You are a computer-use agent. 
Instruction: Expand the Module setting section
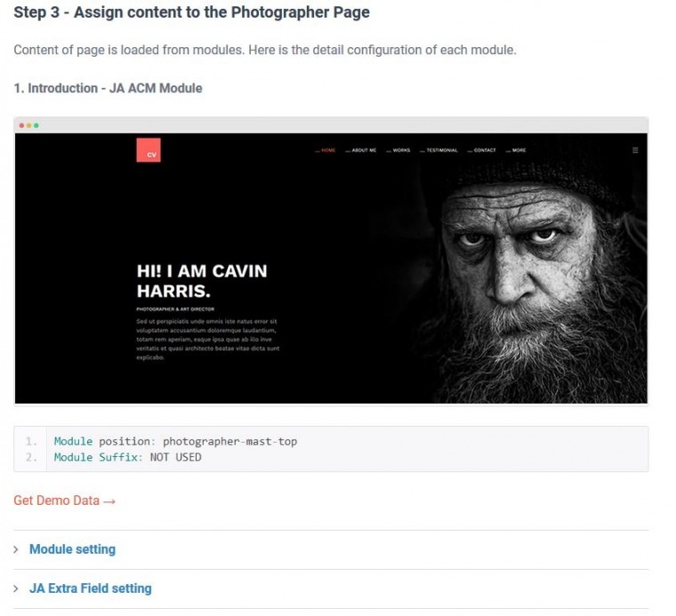72,549
